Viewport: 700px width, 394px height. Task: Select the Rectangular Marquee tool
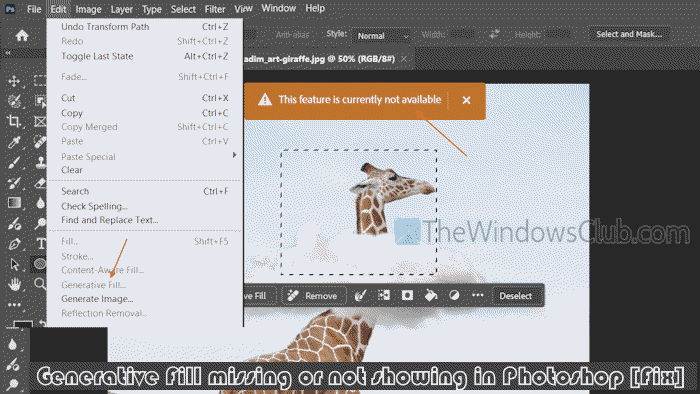(40, 81)
